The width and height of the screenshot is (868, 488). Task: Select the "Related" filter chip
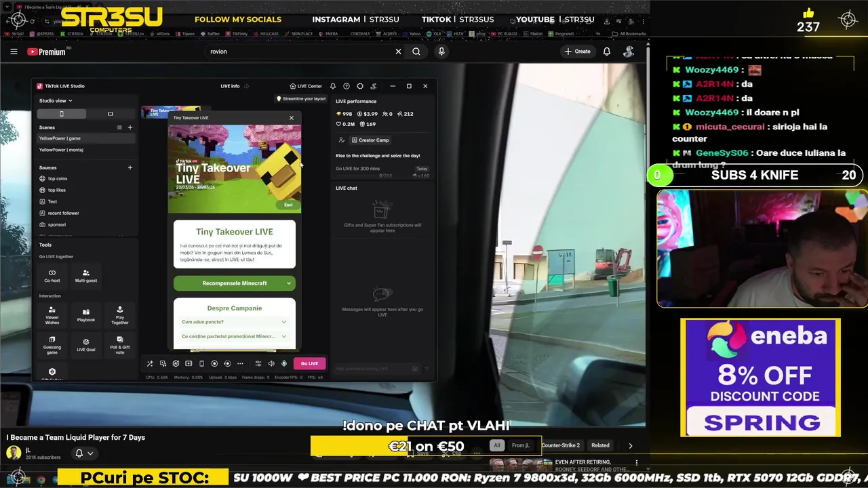click(x=600, y=445)
